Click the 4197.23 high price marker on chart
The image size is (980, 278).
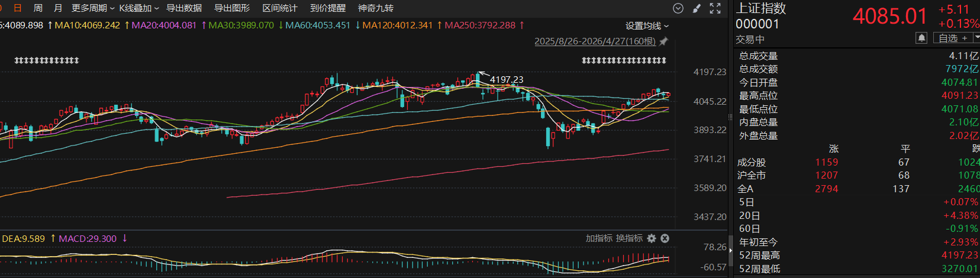click(507, 79)
